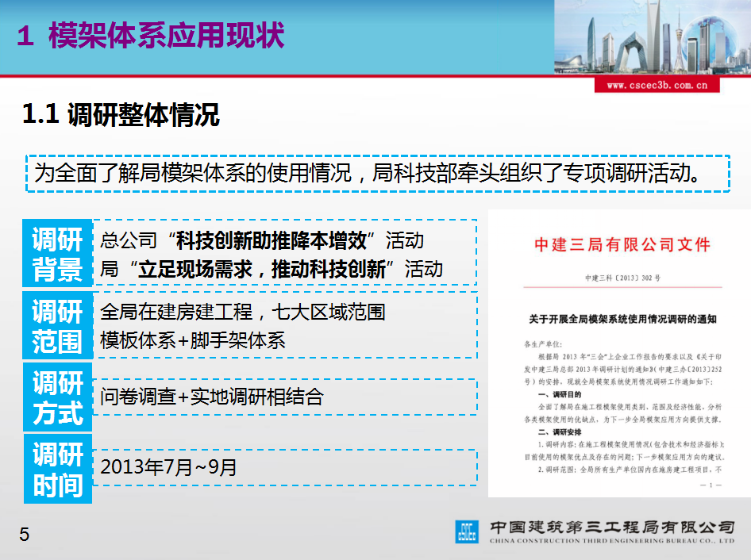Viewport: 751px width, 560px height.
Task: Select the date text "2013年7月~9月"
Action: pos(168,467)
